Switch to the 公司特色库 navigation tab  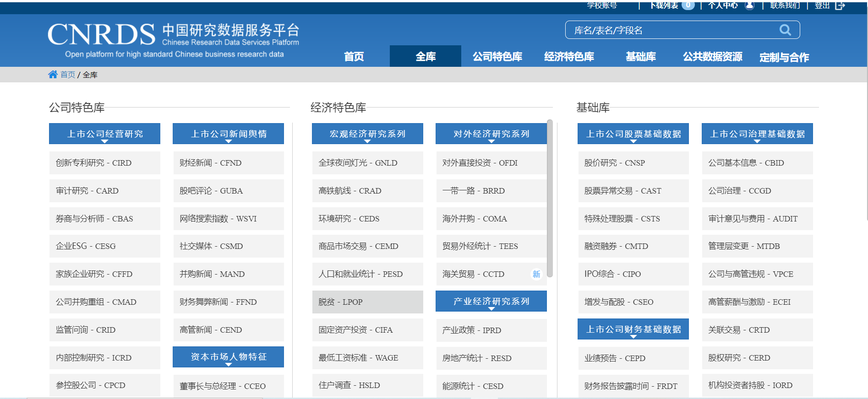(497, 57)
